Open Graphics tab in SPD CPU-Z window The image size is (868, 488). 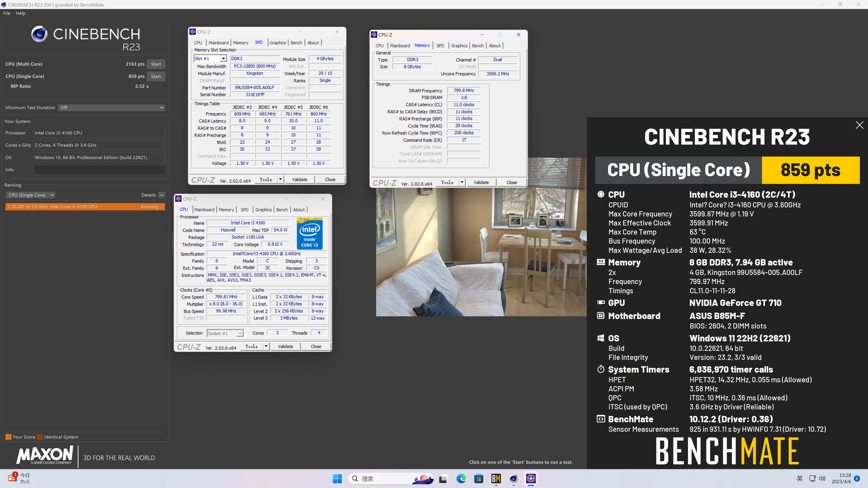click(x=278, y=43)
